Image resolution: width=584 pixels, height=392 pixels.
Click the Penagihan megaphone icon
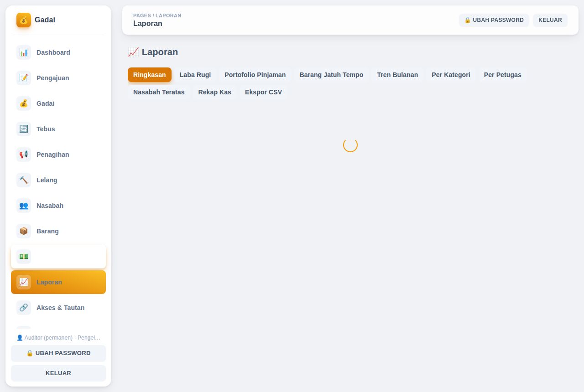24,155
